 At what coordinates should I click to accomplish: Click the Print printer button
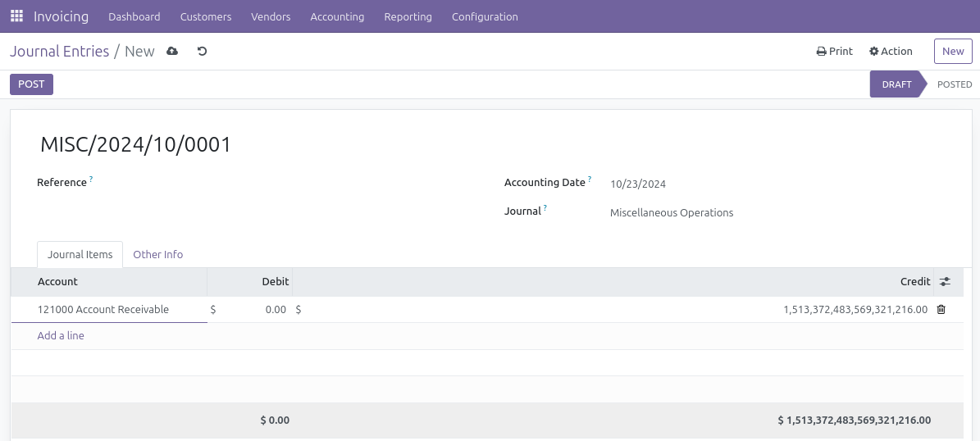[x=834, y=52]
